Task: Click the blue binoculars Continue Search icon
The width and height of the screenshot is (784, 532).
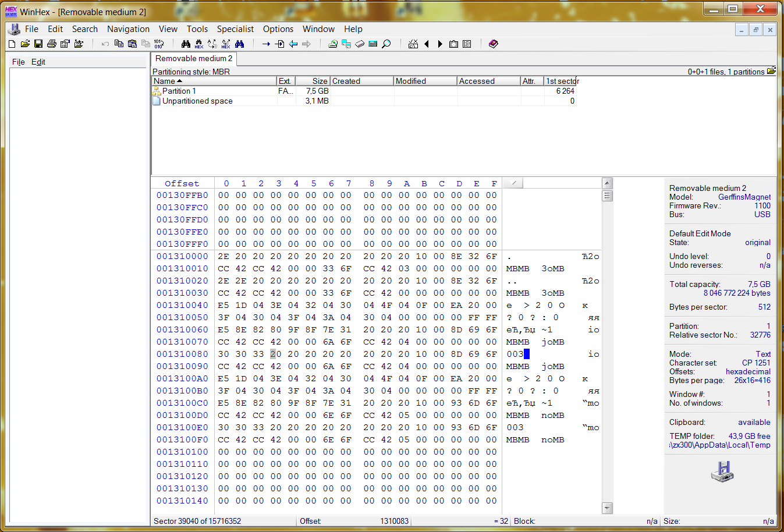Action: tap(239, 44)
